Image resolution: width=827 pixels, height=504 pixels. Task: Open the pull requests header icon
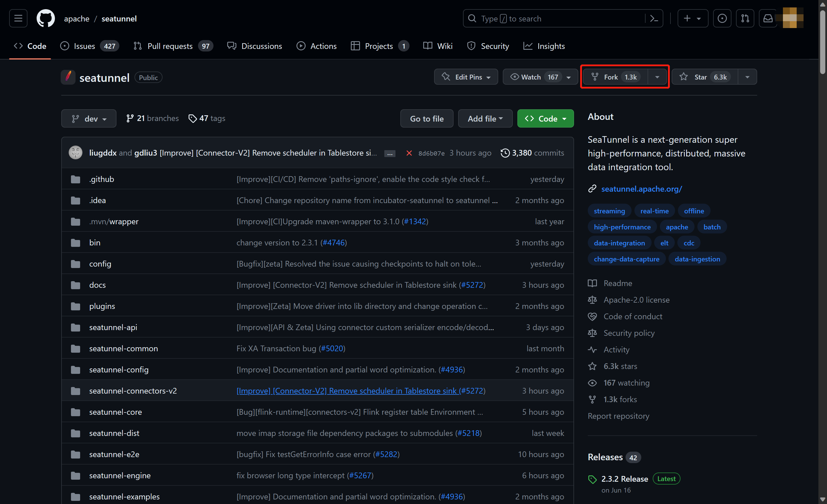point(745,19)
